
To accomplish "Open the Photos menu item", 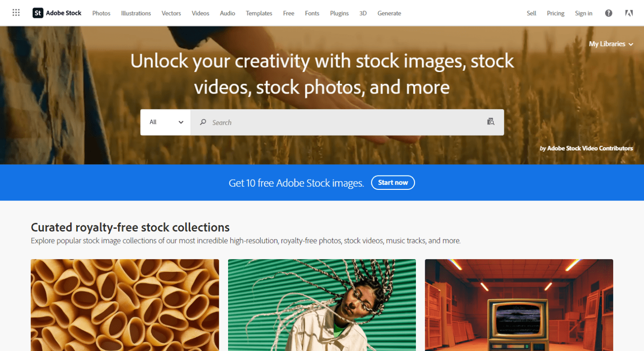I will point(101,13).
